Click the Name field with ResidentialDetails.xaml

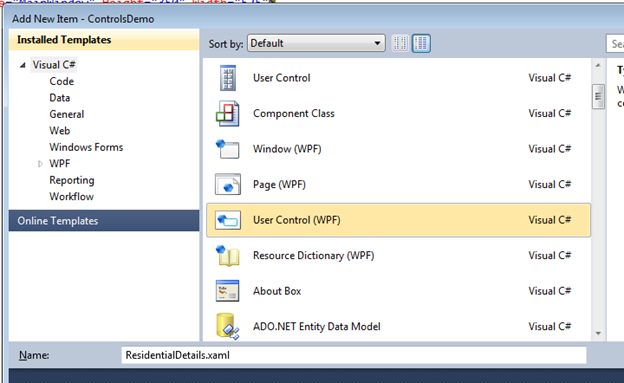click(x=353, y=355)
